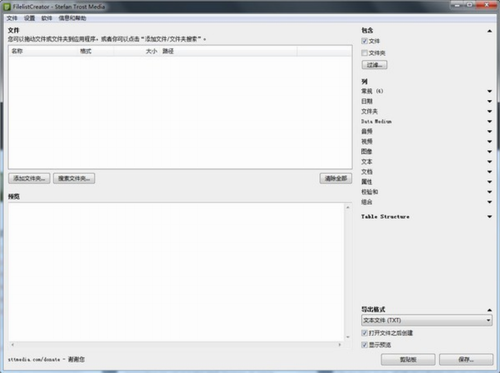Viewport: 500px width, 373px height.
Task: Click the FilelistCreator app icon in title bar
Action: click(x=7, y=7)
